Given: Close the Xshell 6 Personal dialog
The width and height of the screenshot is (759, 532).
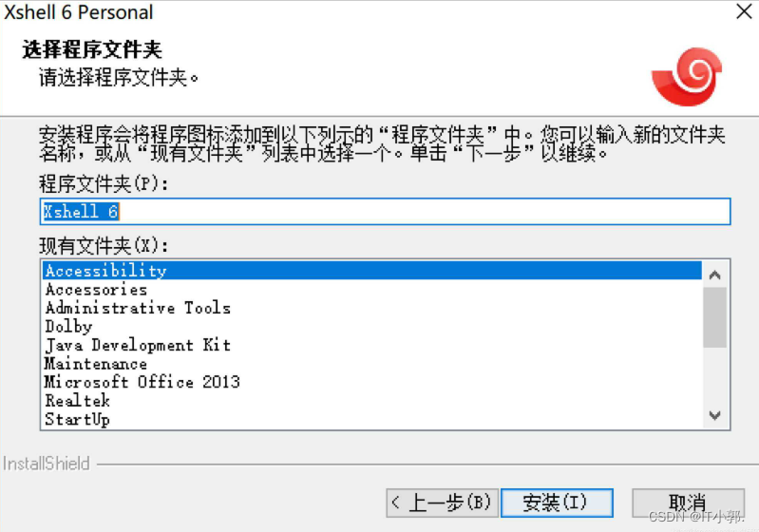Looking at the screenshot, I should 744,11.
